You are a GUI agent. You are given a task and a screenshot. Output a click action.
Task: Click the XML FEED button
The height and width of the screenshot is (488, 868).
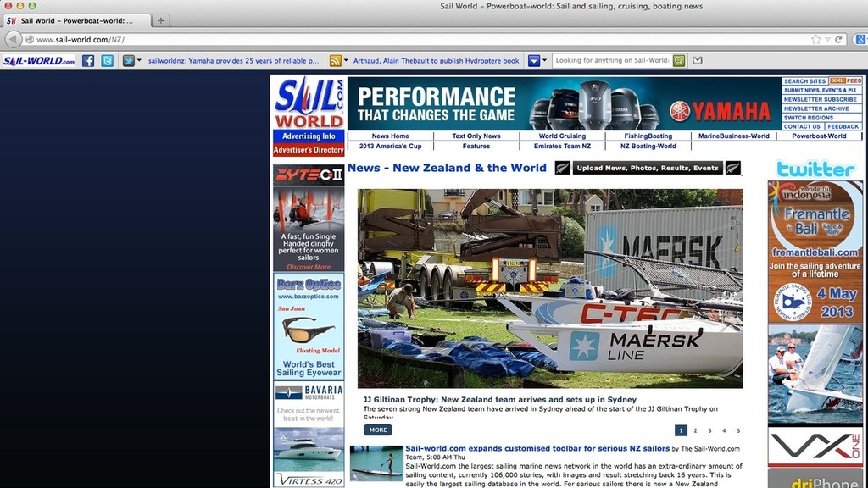tap(845, 80)
